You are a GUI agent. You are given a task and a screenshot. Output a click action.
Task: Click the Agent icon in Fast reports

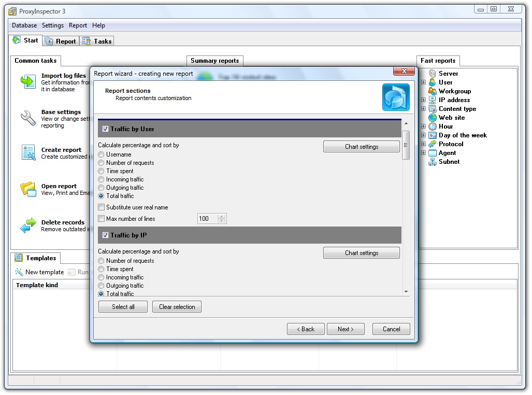tap(432, 153)
